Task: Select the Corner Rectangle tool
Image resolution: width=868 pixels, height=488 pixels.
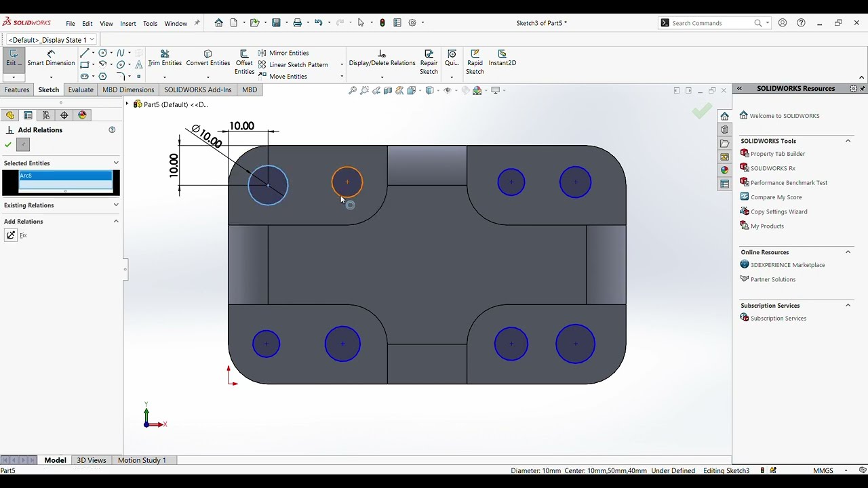Action: pyautogui.click(x=84, y=64)
